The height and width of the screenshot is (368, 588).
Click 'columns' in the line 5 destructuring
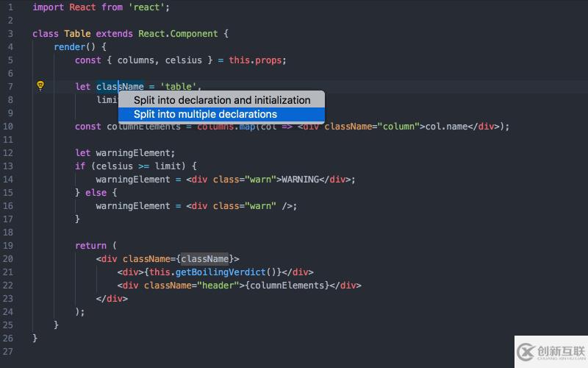(x=136, y=60)
